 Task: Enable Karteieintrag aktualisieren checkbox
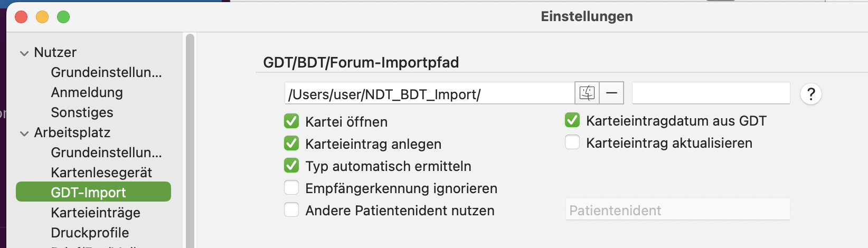[572, 142]
